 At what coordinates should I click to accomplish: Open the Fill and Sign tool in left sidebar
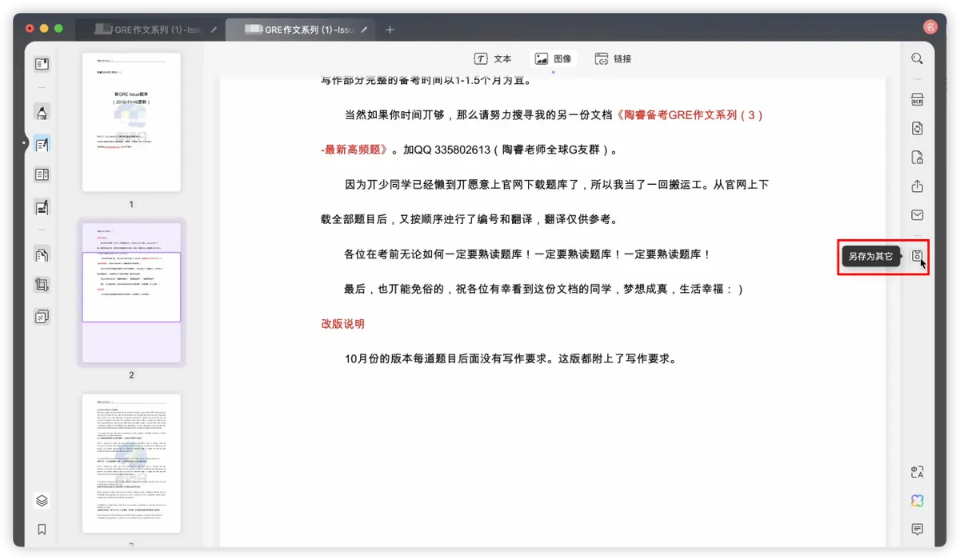pos(42,208)
